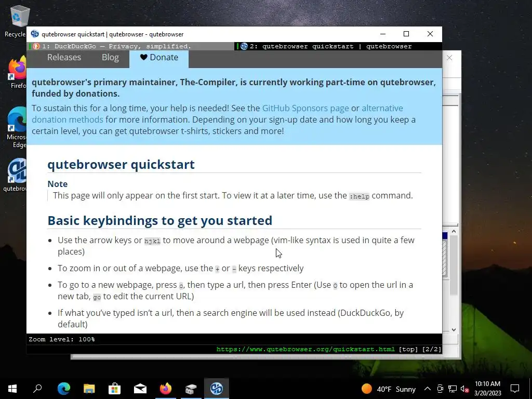Click scroll-down arrow in the background window
This screenshot has width=532, height=399.
point(454,329)
